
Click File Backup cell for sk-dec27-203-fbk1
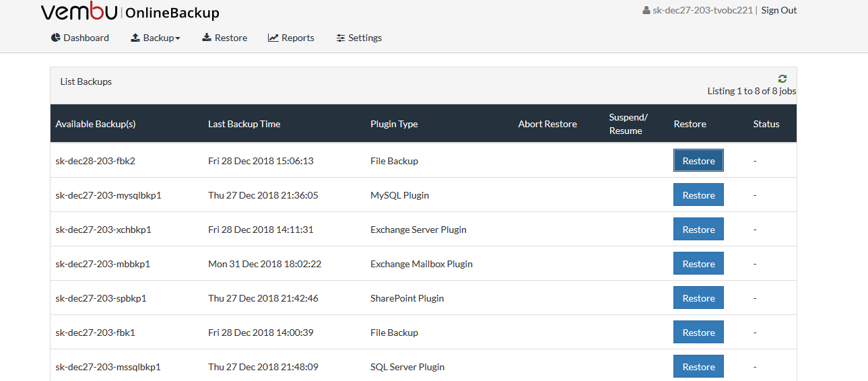[394, 333]
